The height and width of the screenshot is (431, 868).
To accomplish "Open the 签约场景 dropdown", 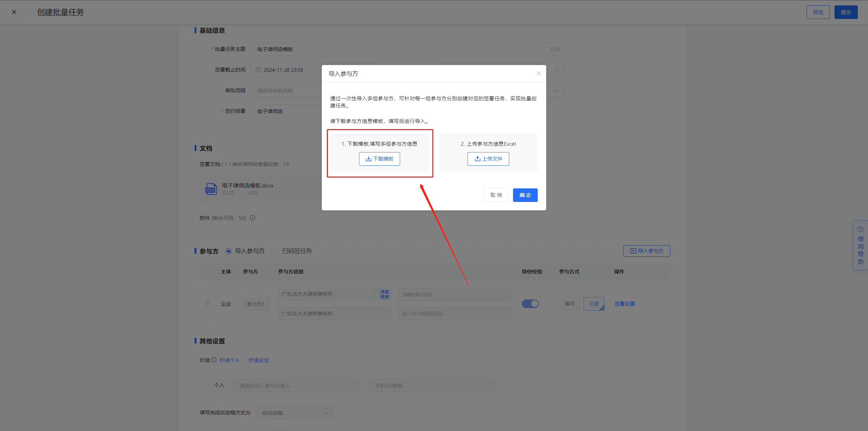I will coord(287,111).
